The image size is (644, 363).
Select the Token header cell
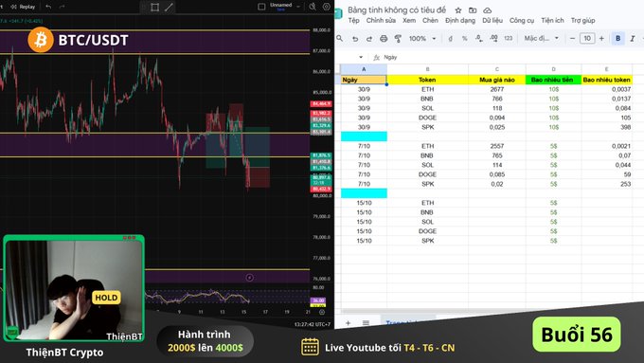pyautogui.click(x=427, y=80)
